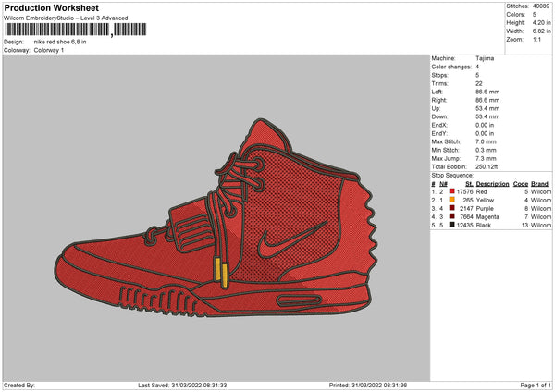Click the 'Right:' measurement label
The height and width of the screenshot is (392, 555).
(x=438, y=100)
